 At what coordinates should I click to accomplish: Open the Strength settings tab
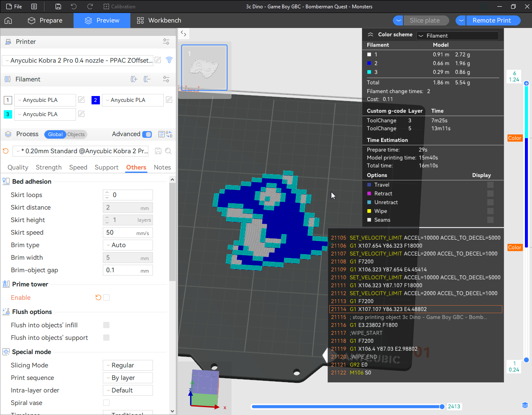click(48, 167)
